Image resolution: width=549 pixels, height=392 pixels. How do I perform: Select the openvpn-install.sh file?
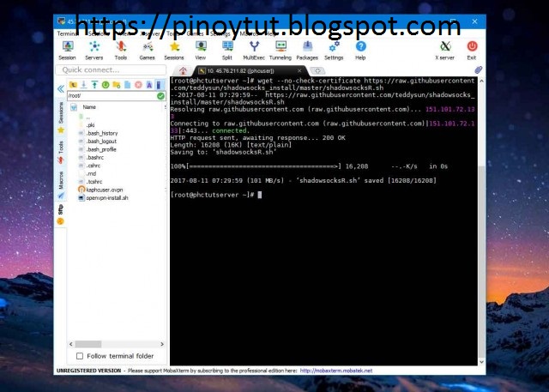pyautogui.click(x=107, y=198)
